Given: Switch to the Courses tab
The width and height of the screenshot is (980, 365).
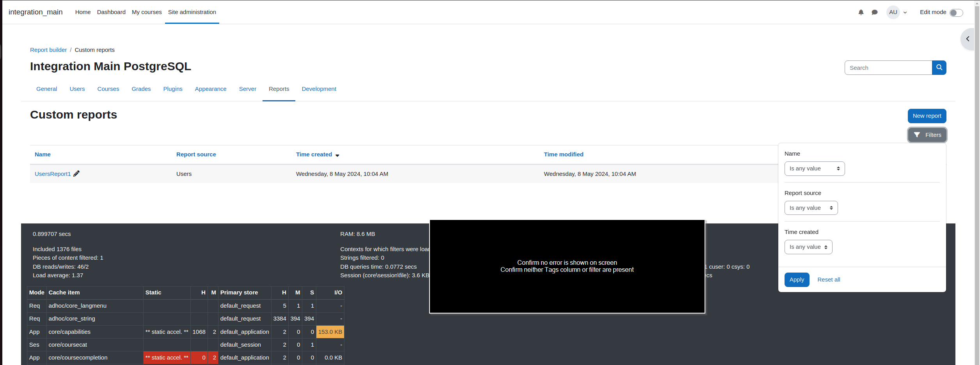Looking at the screenshot, I should click(x=108, y=89).
